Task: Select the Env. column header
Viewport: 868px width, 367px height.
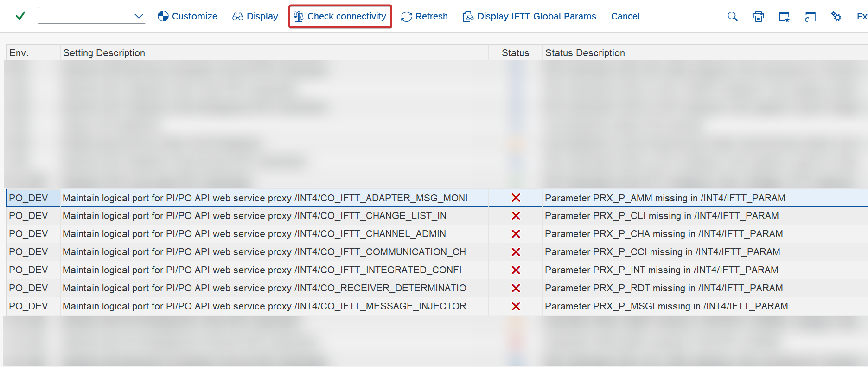Action: click(33, 53)
